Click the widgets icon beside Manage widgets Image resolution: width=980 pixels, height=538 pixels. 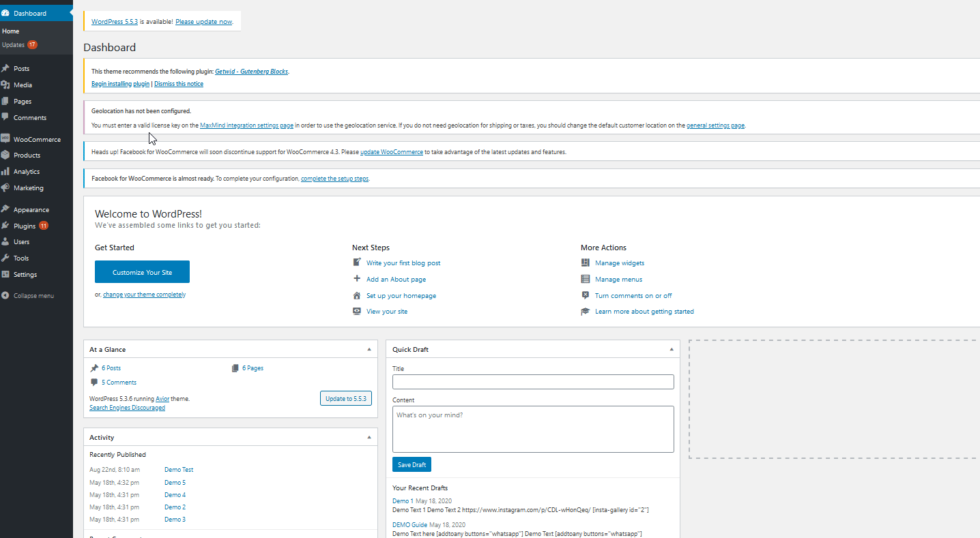pyautogui.click(x=585, y=263)
